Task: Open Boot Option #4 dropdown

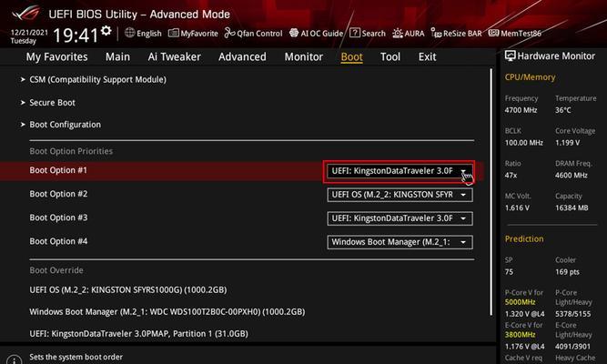Action: click(x=400, y=242)
